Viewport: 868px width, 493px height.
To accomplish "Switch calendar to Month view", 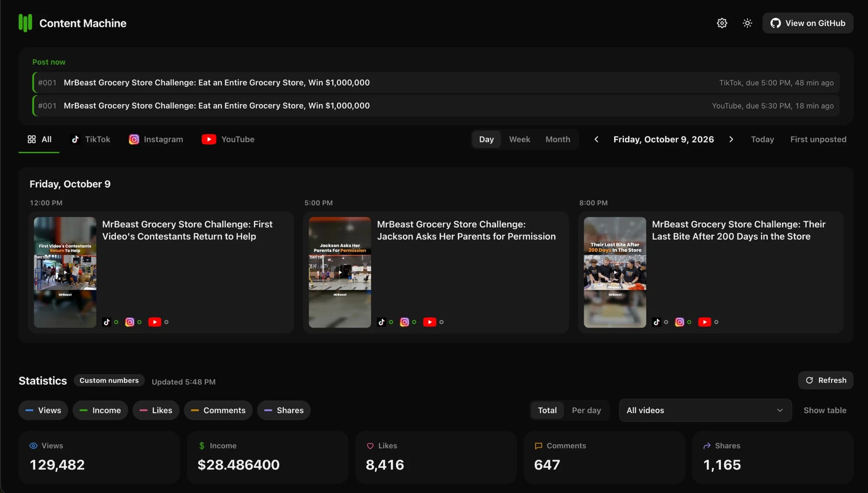I will [558, 139].
